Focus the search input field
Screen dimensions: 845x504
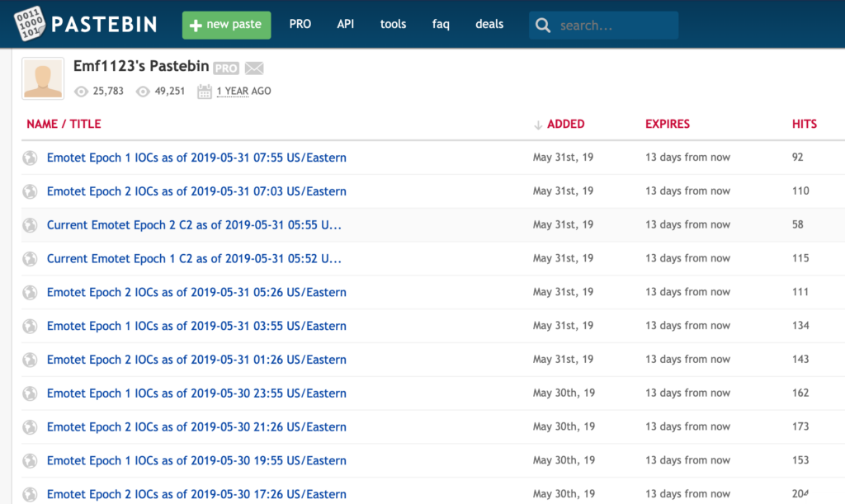(x=603, y=26)
